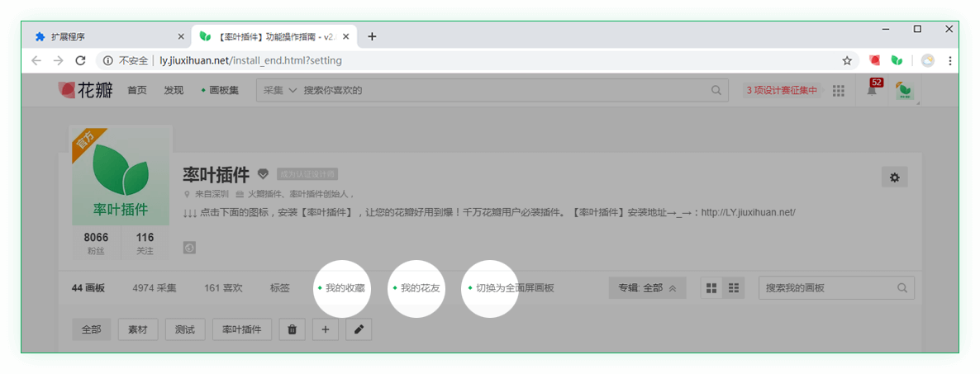Open 我的花友
The width and height of the screenshot is (980, 374).
point(417,288)
